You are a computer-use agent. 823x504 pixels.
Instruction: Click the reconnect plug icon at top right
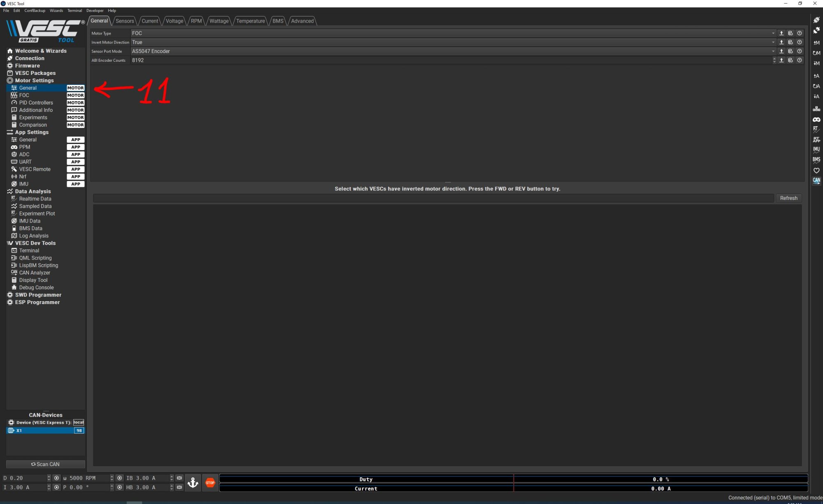[816, 20]
